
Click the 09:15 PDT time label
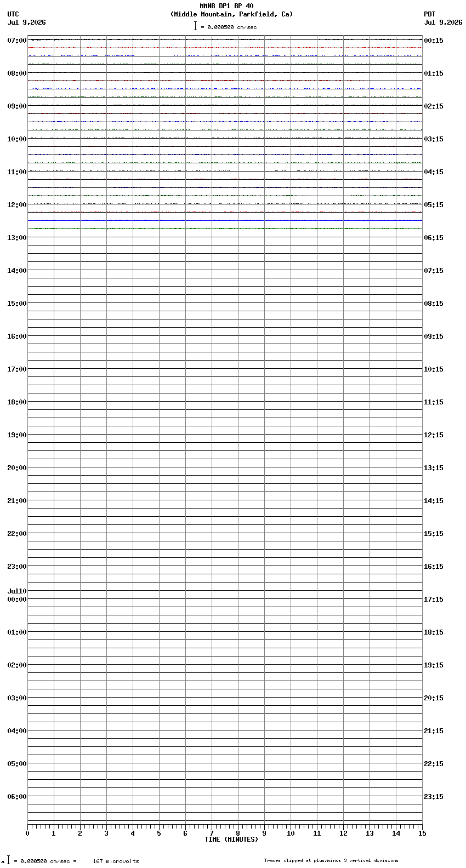(x=434, y=336)
